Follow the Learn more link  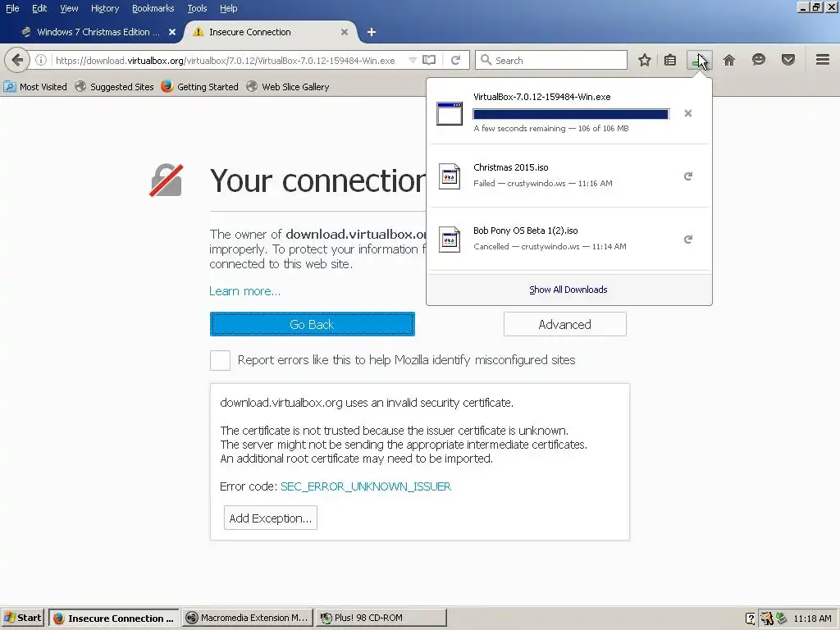[x=244, y=291]
